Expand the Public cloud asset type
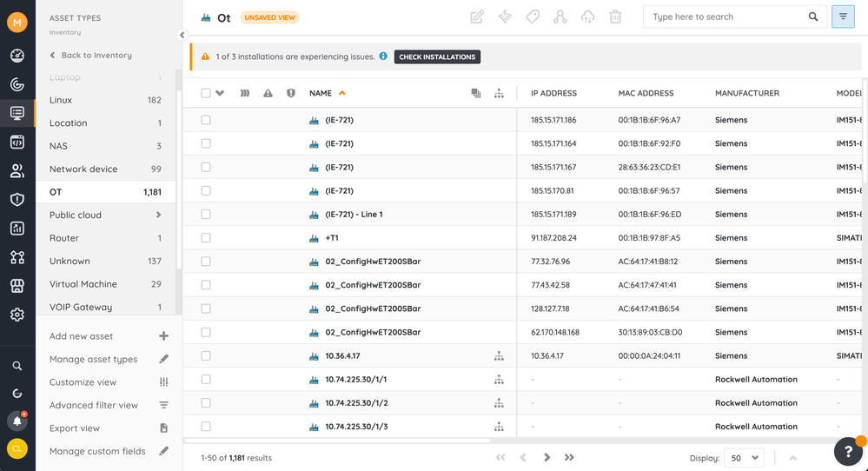The height and width of the screenshot is (471, 868). pyautogui.click(x=158, y=215)
